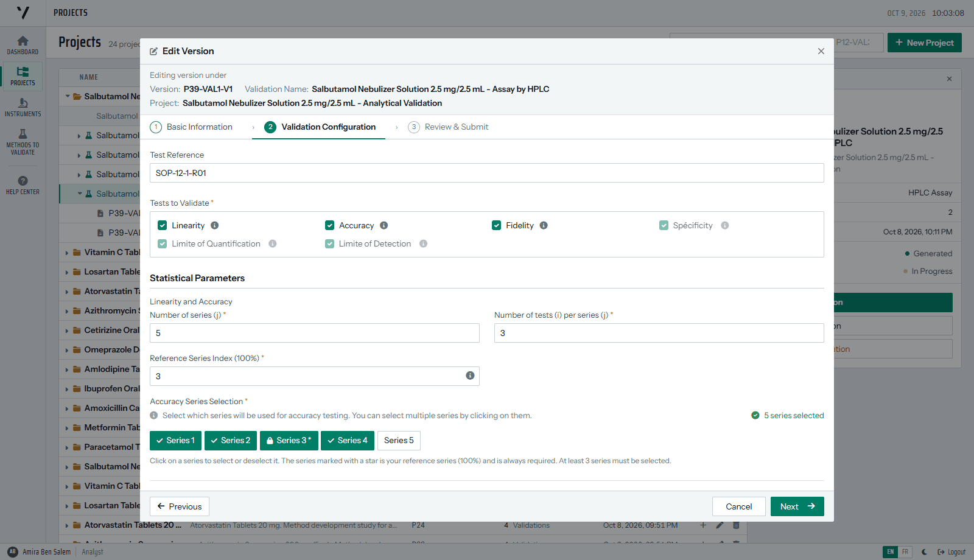Deselect Series 1 accuracy toggle
The image size is (974, 560).
tap(175, 440)
